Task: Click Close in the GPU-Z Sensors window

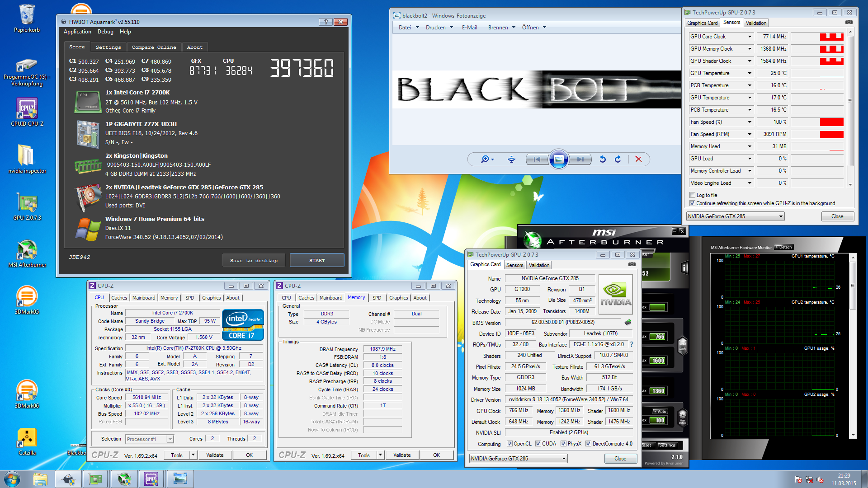Action: (x=837, y=216)
